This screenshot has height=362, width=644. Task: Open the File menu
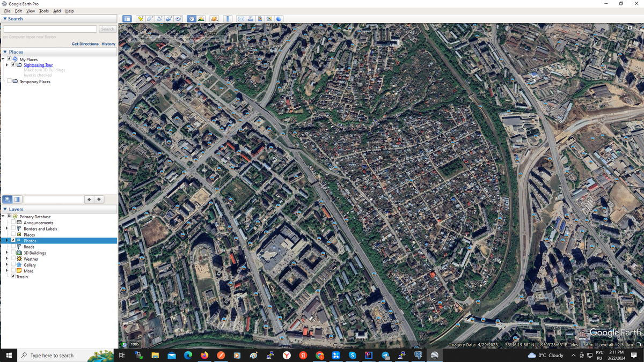pyautogui.click(x=8, y=11)
